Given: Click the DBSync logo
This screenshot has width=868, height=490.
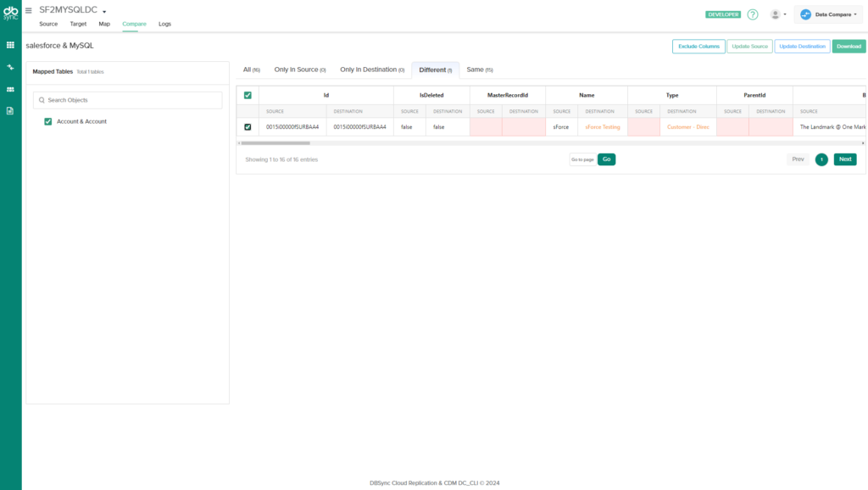Looking at the screenshot, I should pos(10,13).
